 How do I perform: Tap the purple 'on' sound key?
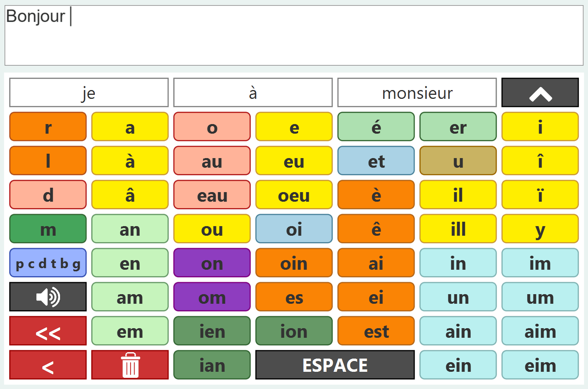[212, 263]
